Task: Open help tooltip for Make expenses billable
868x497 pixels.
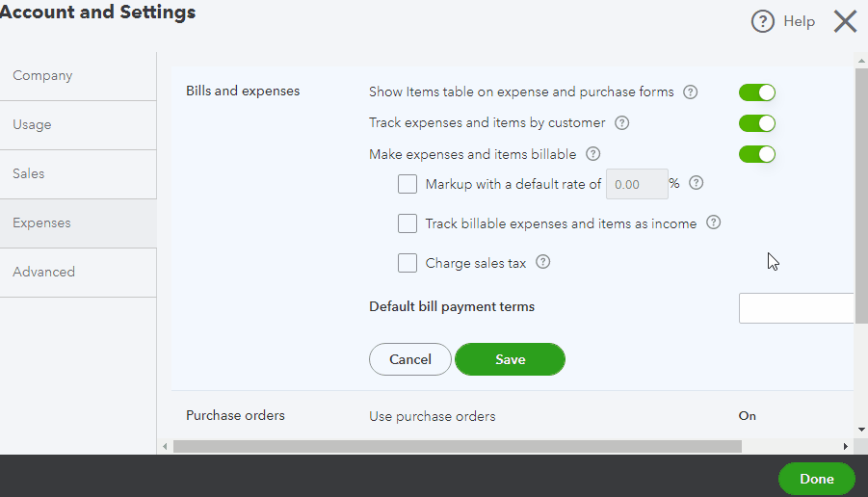Action: pyautogui.click(x=592, y=154)
